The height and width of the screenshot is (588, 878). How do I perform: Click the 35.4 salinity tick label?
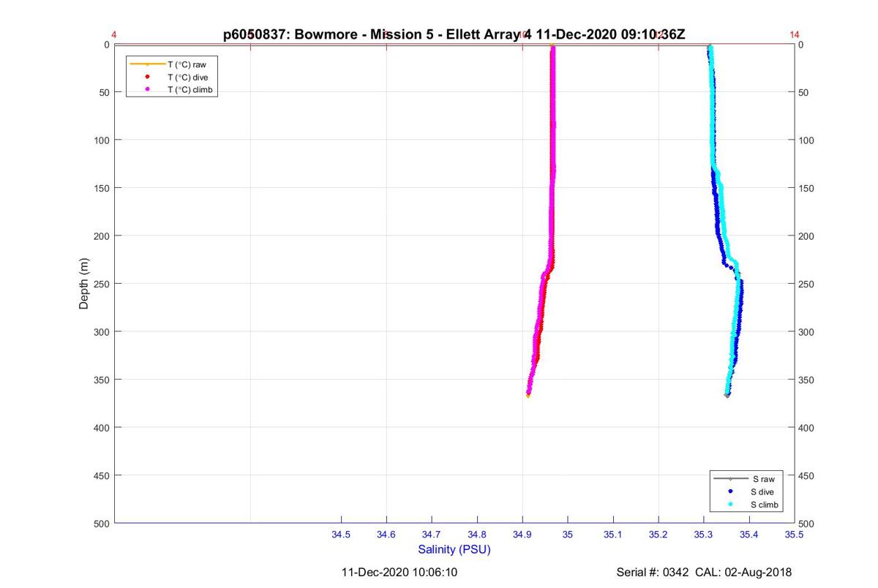pos(749,535)
